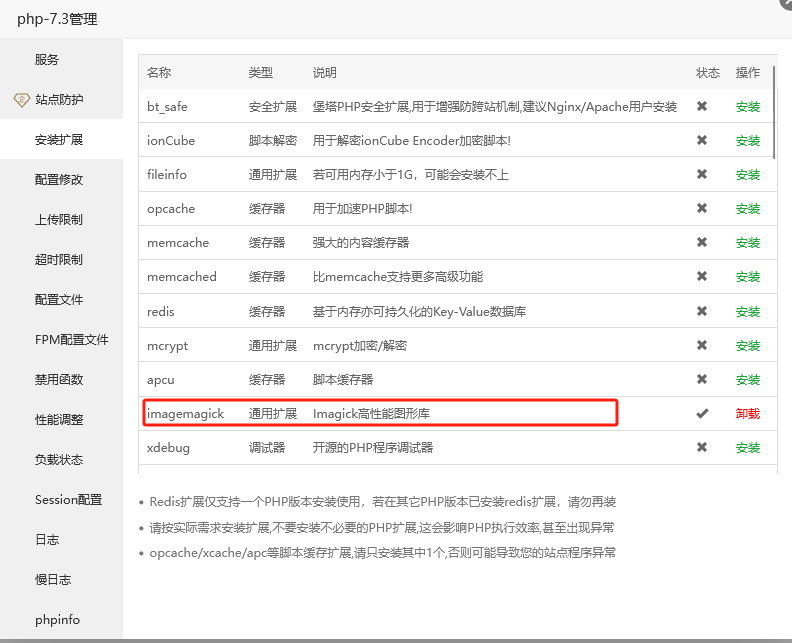Click the opcache extension name
The height and width of the screenshot is (643, 792).
click(x=171, y=209)
